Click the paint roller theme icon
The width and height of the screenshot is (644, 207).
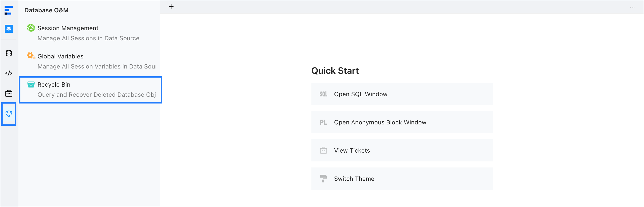(x=323, y=179)
